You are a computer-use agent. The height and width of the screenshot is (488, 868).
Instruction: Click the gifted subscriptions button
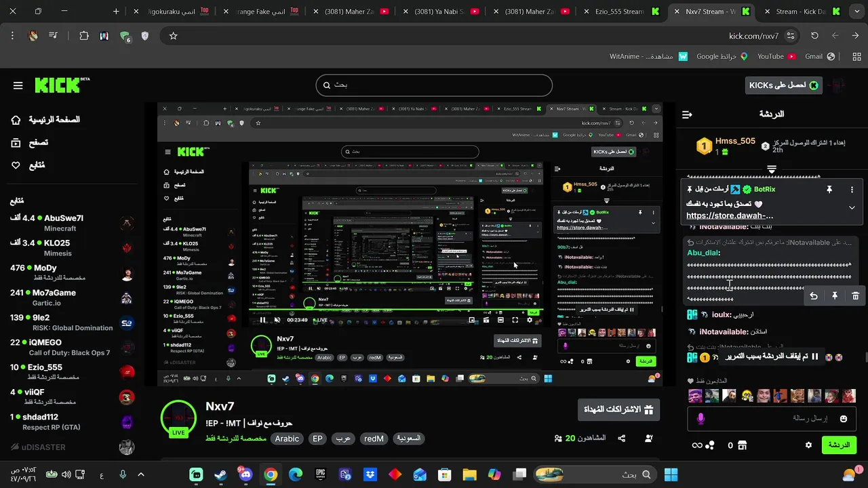(x=618, y=410)
